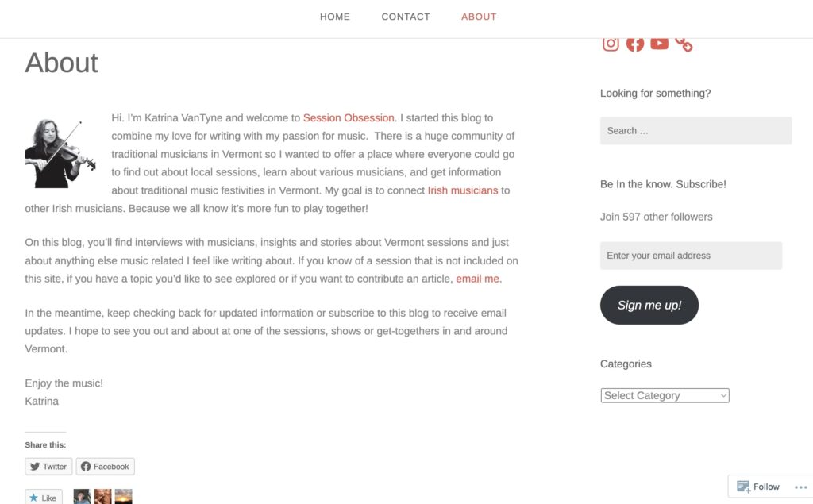Go to the Home menu item

pos(335,17)
